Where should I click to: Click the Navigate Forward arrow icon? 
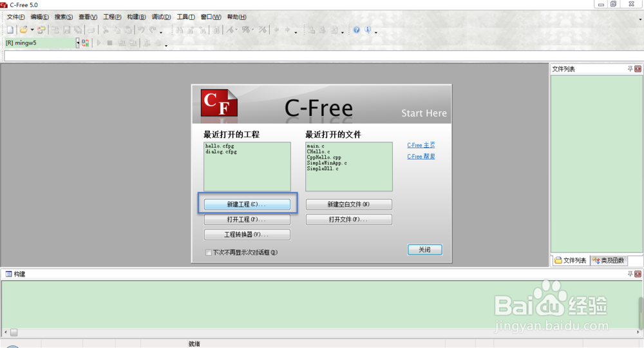coord(287,30)
